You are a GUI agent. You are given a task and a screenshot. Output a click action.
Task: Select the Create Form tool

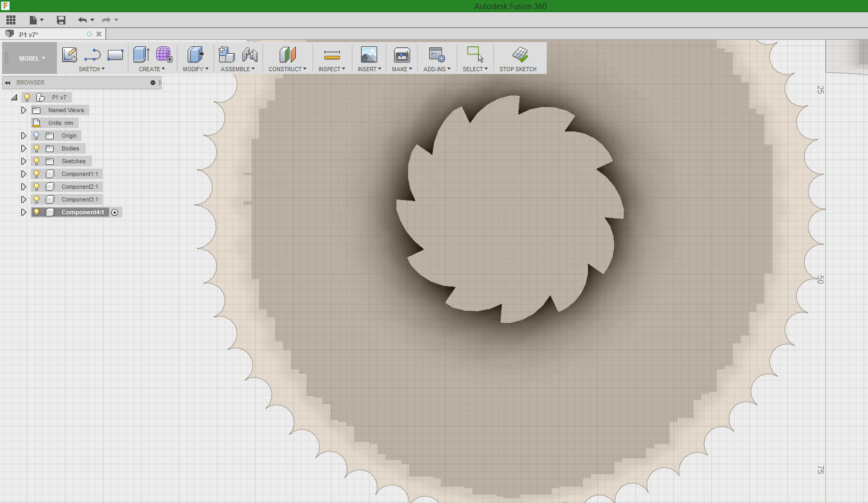point(164,55)
